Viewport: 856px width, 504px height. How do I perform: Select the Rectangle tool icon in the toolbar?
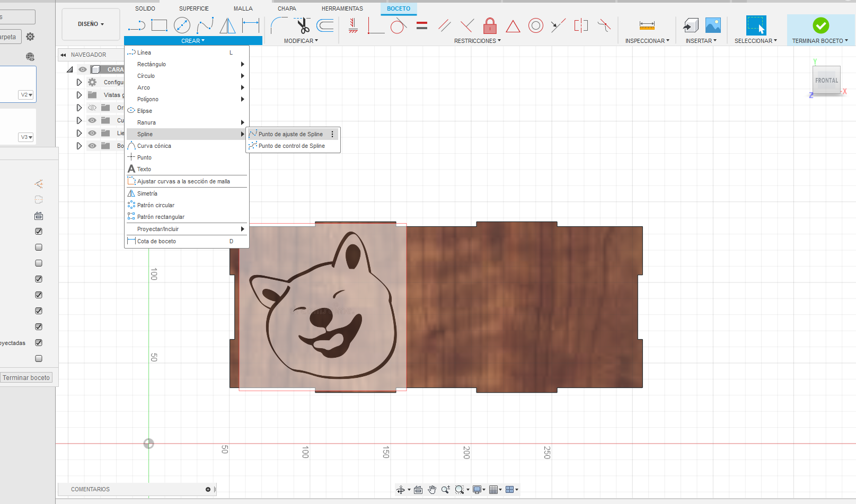pos(159,25)
